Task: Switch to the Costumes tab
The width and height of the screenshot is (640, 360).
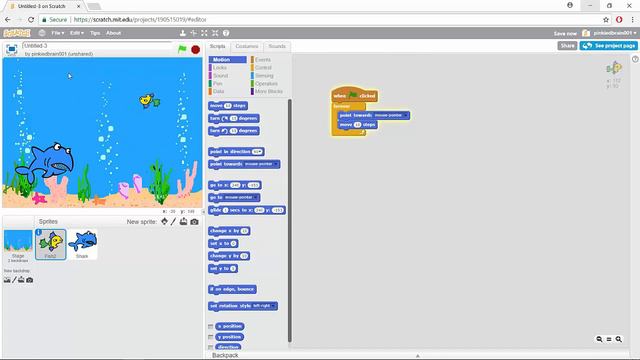Action: (247, 47)
